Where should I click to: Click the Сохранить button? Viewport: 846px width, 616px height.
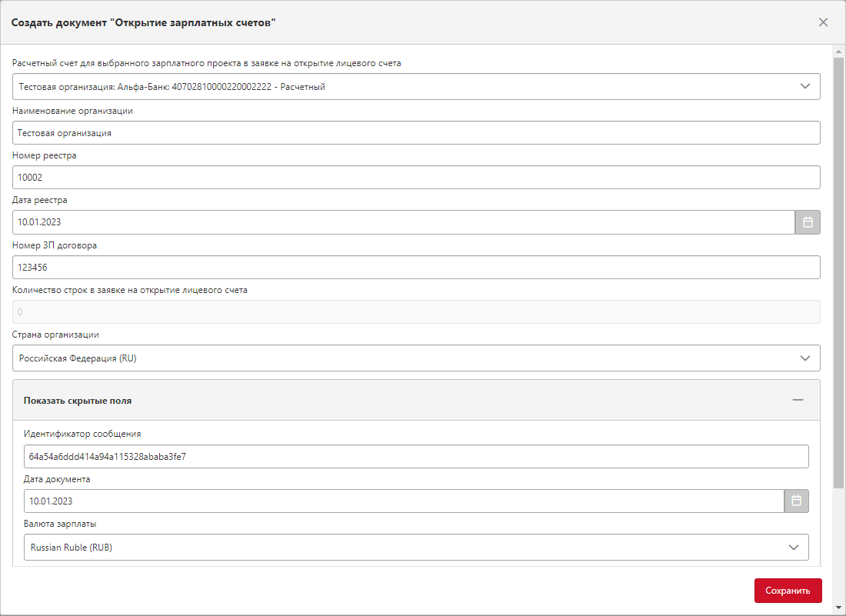[788, 591]
